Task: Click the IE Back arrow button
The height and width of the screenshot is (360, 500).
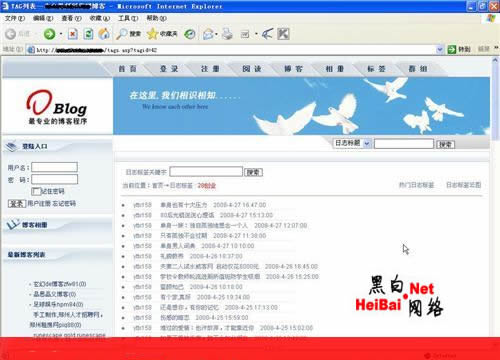Action: (11, 34)
